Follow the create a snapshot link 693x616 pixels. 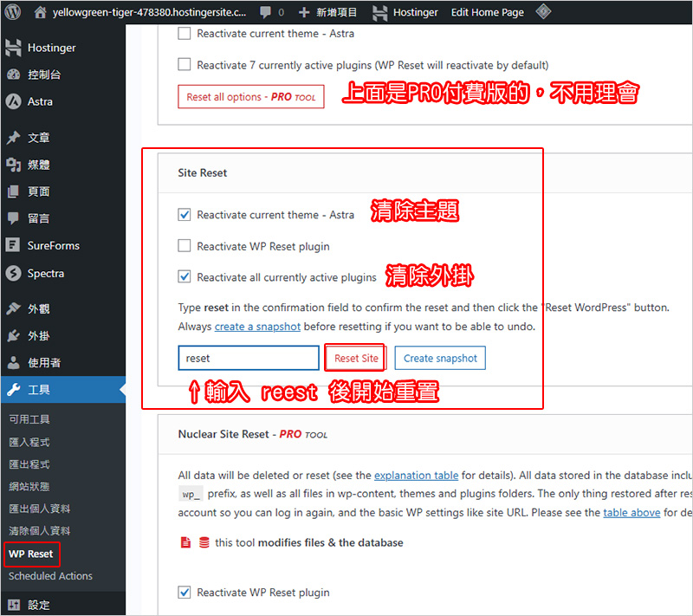[257, 327]
